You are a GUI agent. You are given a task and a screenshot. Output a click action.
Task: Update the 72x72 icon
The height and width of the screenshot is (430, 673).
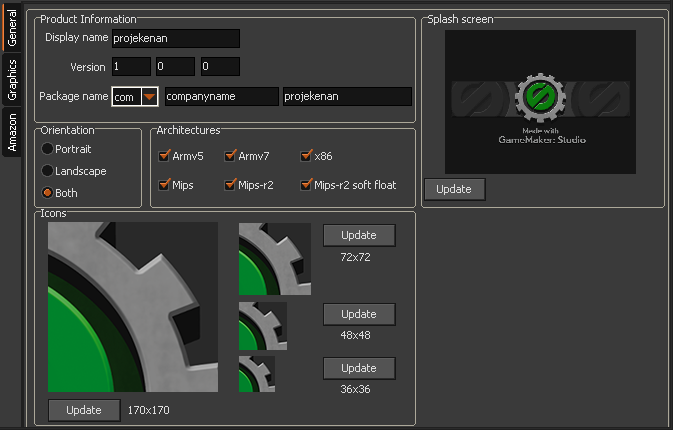pos(359,235)
